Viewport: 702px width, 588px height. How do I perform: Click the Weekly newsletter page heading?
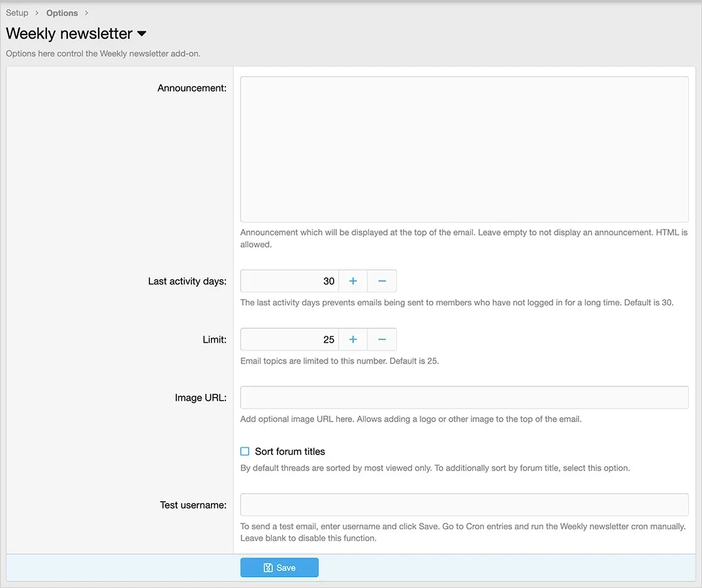[69, 34]
